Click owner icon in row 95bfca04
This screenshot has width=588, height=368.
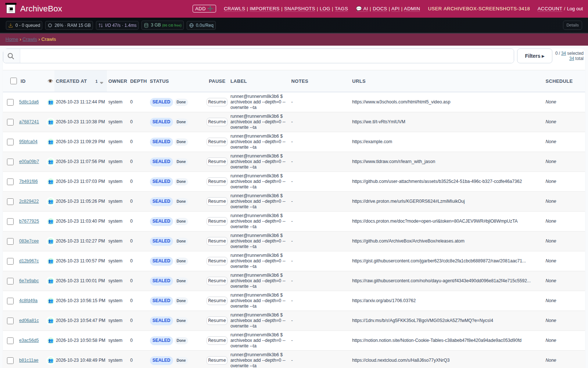[51, 142]
